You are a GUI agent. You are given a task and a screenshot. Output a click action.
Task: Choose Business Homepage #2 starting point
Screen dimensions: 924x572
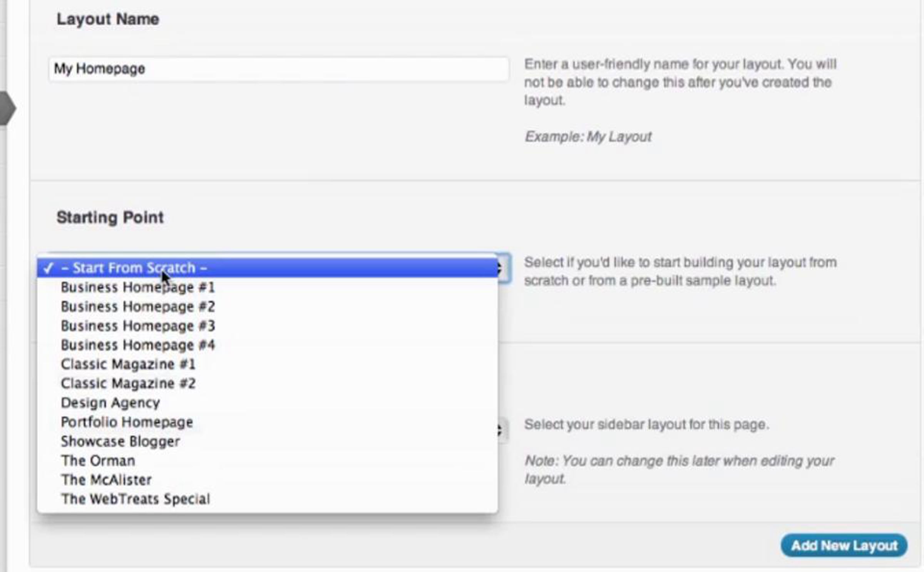click(x=268, y=307)
